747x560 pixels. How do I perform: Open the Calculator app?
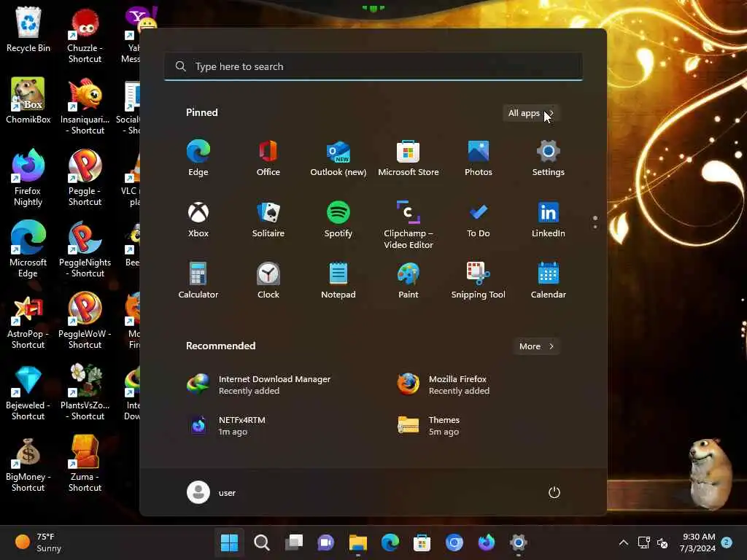[198, 281]
